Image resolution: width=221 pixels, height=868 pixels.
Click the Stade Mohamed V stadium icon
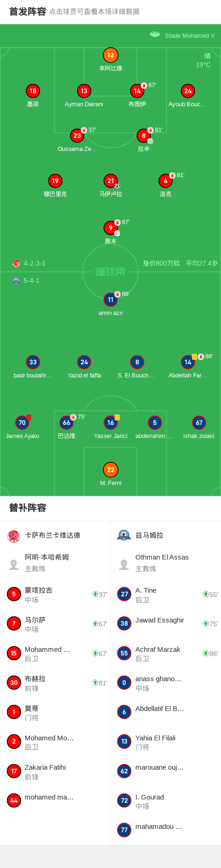pyautogui.click(x=155, y=34)
